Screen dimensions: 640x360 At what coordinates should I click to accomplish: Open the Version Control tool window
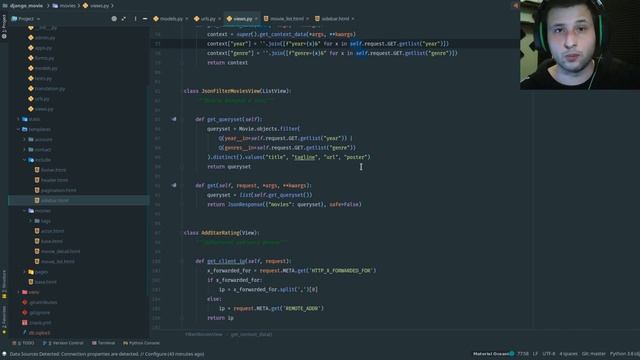(63, 343)
